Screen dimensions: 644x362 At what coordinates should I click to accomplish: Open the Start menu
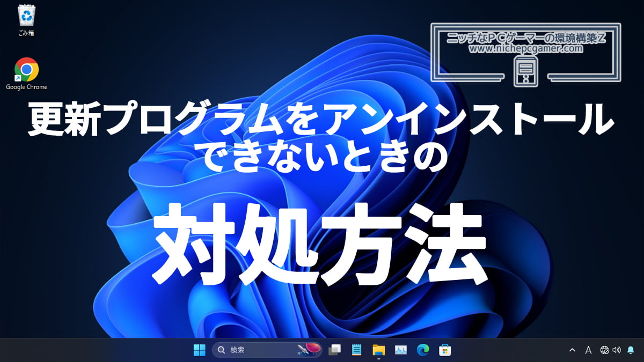pyautogui.click(x=200, y=350)
